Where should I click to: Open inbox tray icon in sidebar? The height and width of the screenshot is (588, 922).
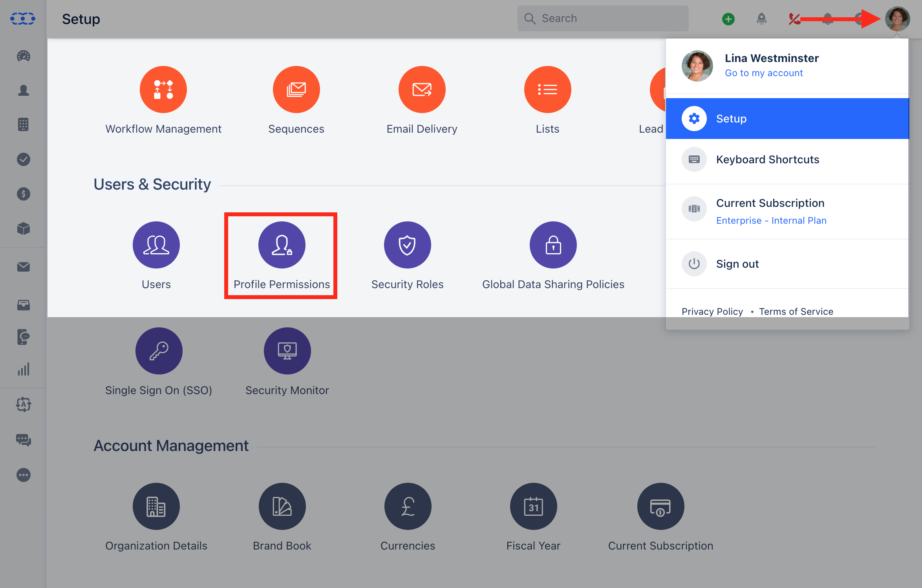(24, 305)
